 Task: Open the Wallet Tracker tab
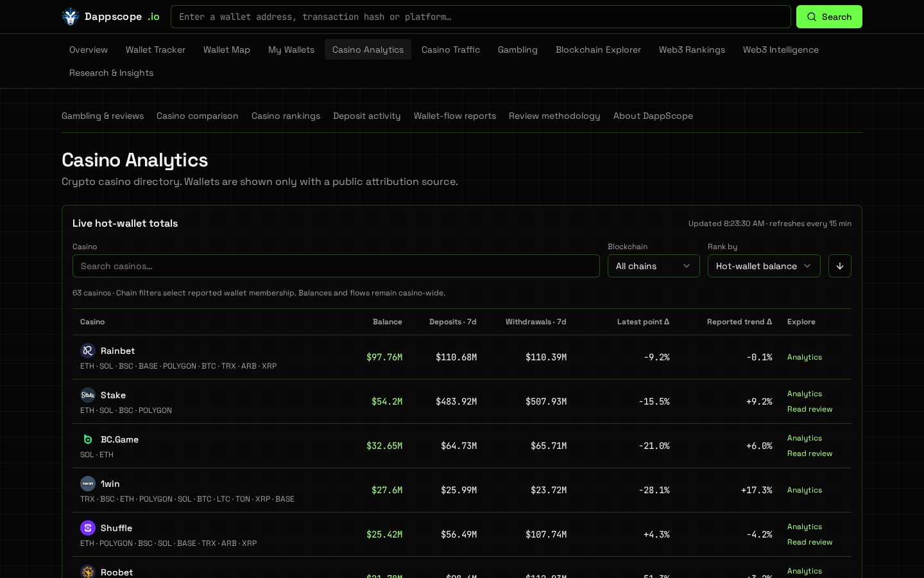[155, 49]
